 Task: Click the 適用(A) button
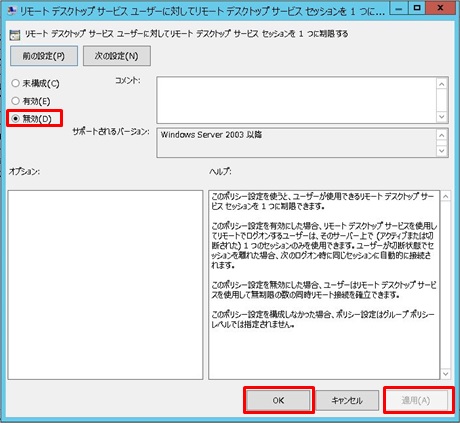pos(416,400)
